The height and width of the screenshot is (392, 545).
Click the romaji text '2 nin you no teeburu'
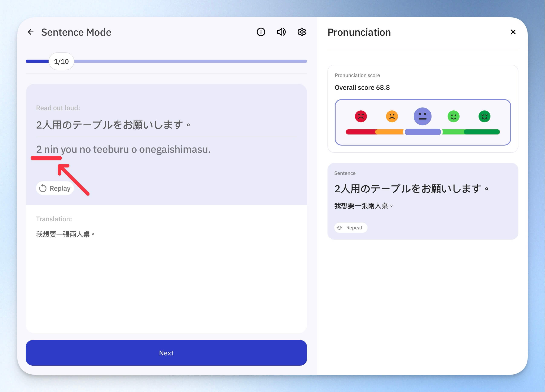coord(82,149)
